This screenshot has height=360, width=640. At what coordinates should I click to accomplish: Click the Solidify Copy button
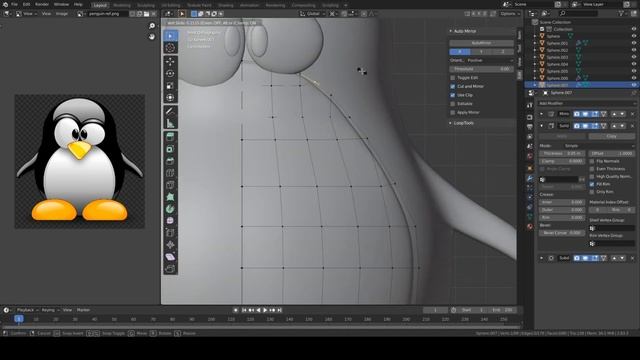tap(611, 136)
